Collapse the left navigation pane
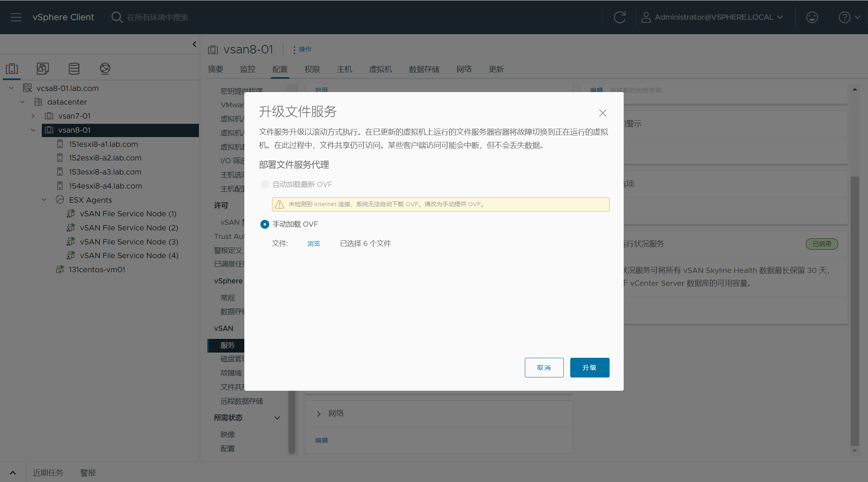The width and height of the screenshot is (868, 482). 194,44
